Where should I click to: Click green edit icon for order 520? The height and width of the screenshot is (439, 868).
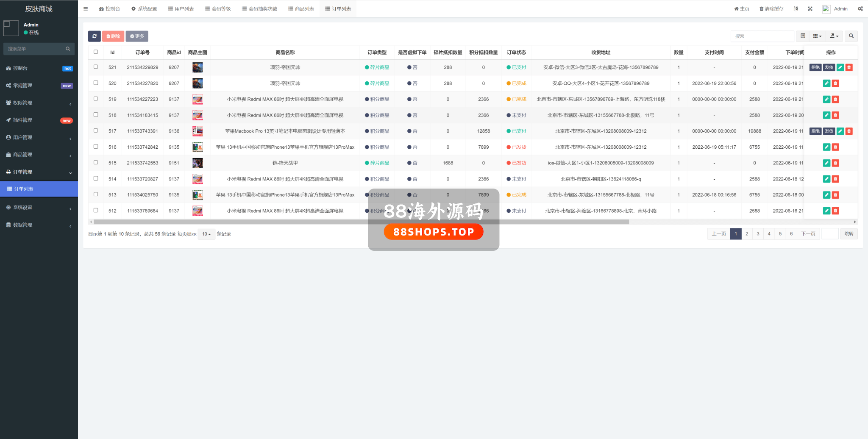(826, 83)
